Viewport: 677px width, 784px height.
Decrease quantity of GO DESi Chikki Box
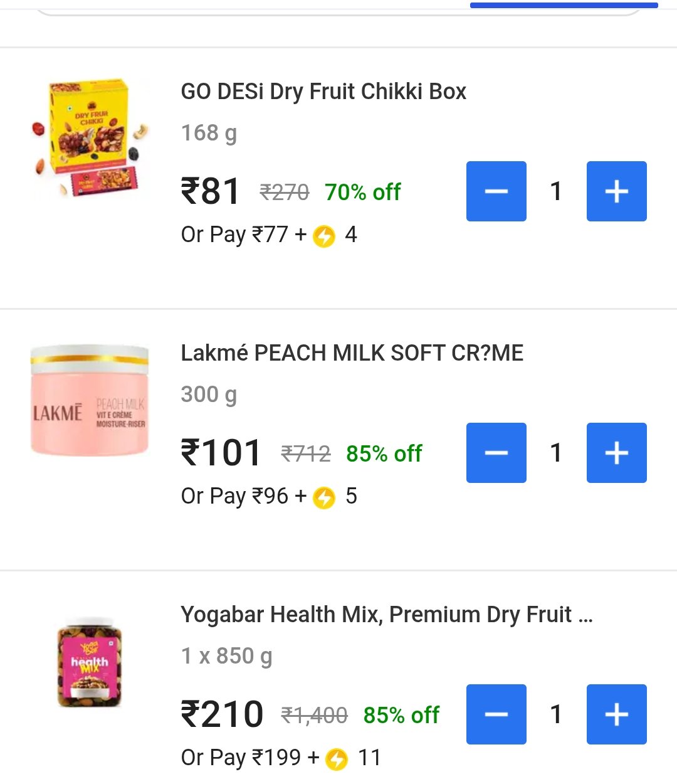coord(496,191)
